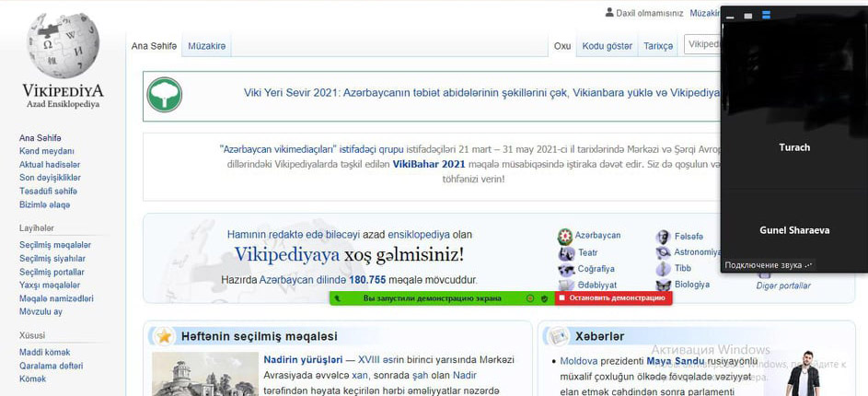Viewport: 868px width, 396px height.
Task: Click the Ədəbiyyat portal icon
Action: tap(566, 285)
